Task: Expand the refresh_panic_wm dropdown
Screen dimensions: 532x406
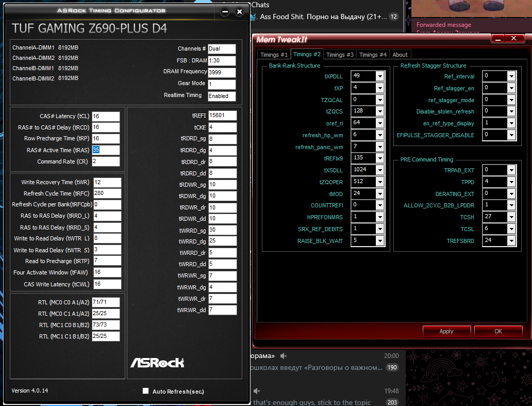Action: pos(380,147)
